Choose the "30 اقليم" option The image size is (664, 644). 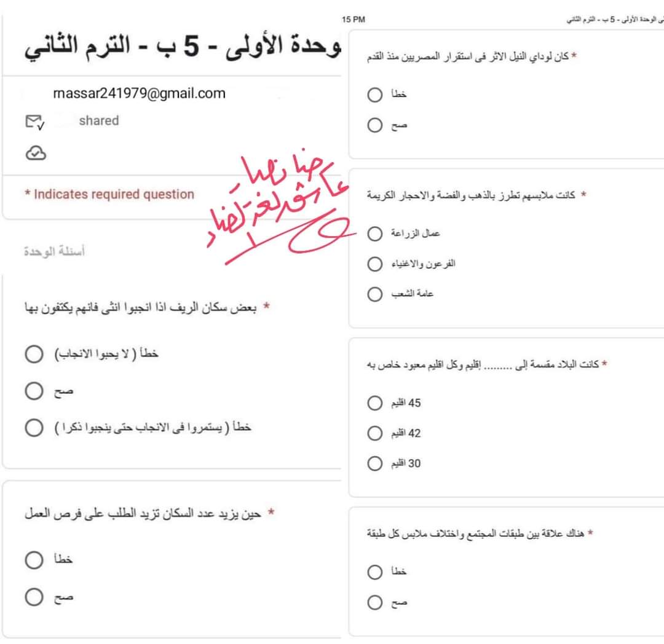pos(375,463)
